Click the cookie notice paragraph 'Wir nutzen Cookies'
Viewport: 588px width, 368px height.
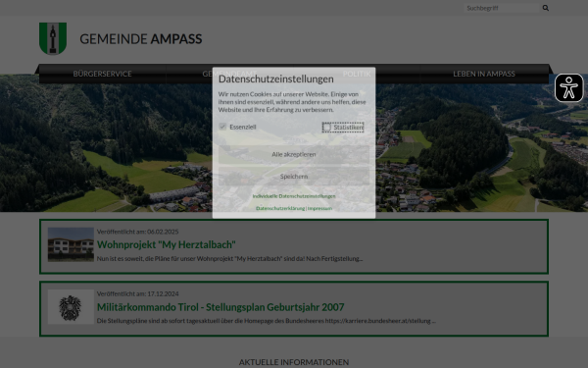[292, 102]
